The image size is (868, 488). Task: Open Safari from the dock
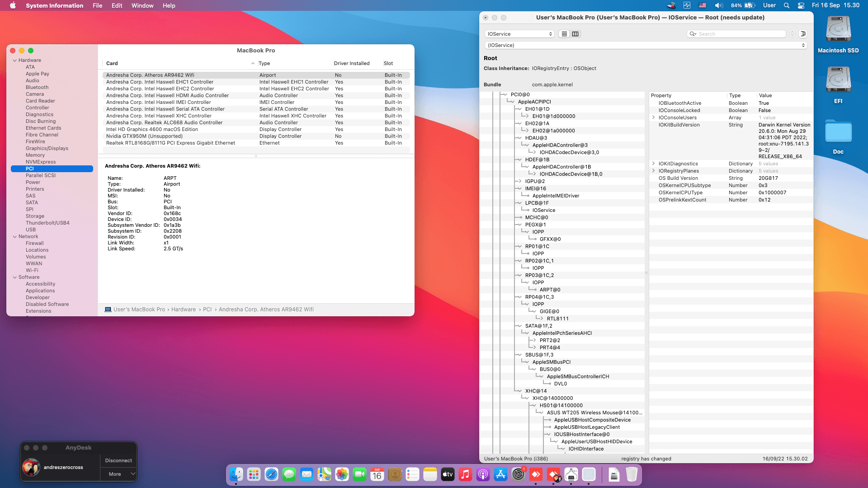pos(271,474)
